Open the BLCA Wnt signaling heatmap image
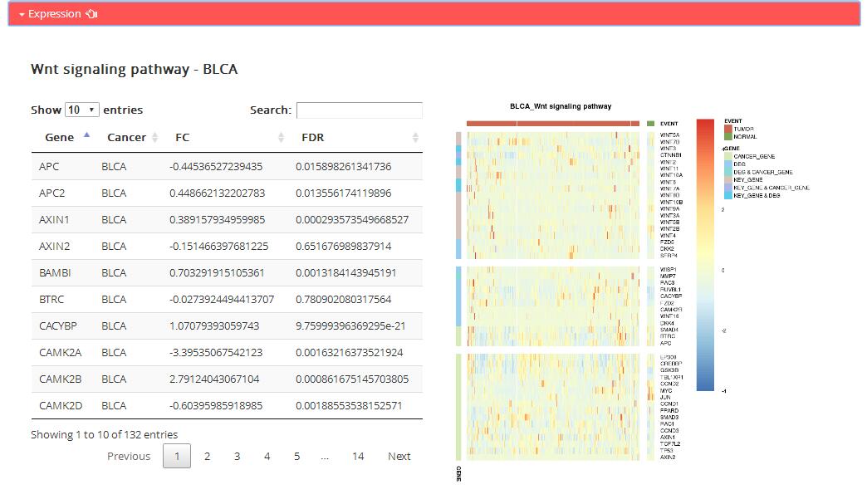The image size is (867, 504). (x=556, y=291)
